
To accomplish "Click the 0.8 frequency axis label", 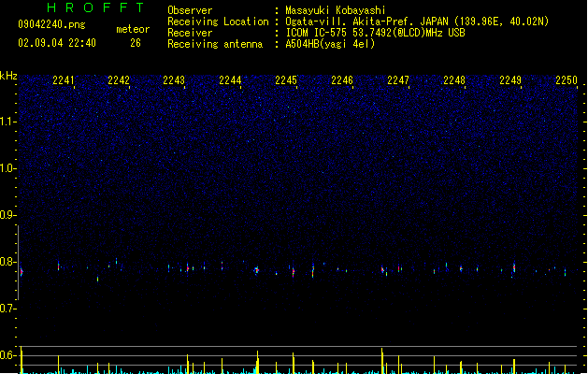I will 7,262.
